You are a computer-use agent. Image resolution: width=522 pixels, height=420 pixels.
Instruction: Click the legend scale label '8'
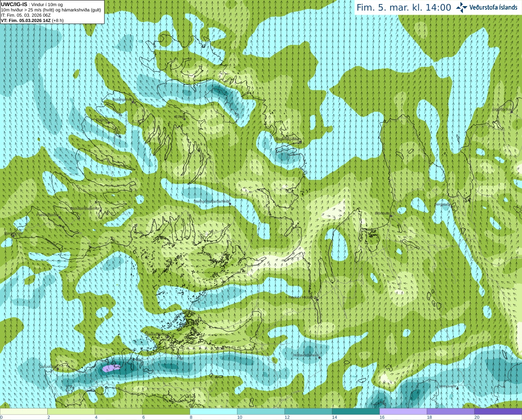(x=191, y=417)
